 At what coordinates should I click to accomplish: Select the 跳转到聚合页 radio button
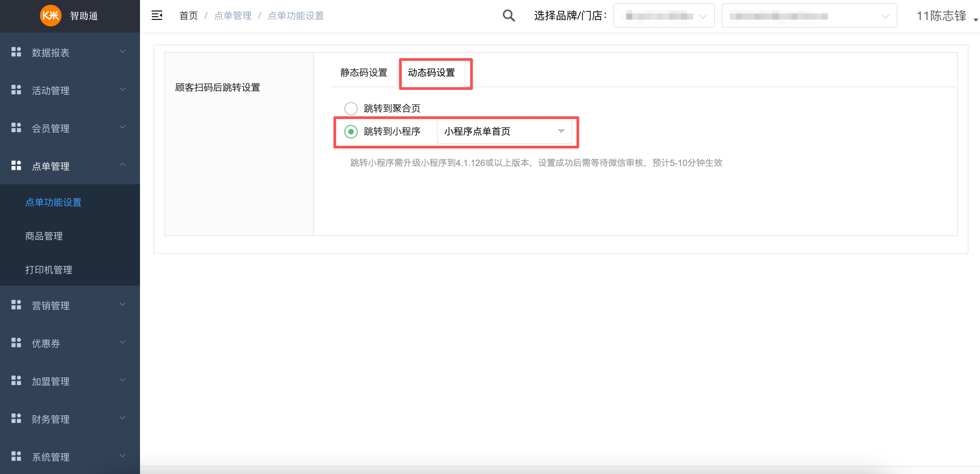(351, 109)
